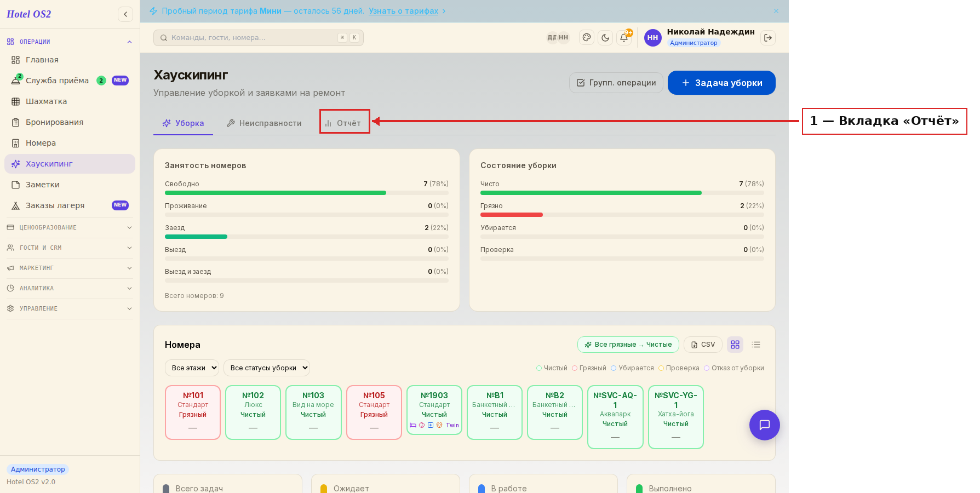Click the Задача уборки button

(721, 83)
